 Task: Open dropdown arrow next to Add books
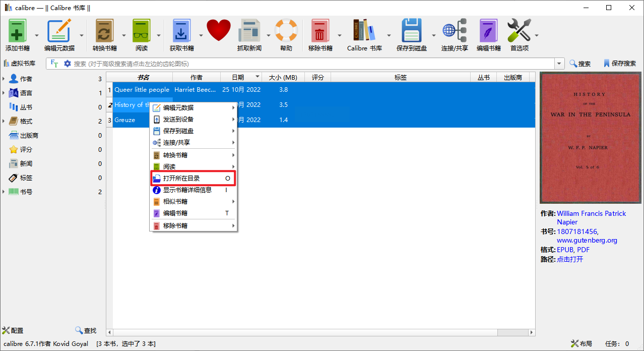click(x=37, y=35)
